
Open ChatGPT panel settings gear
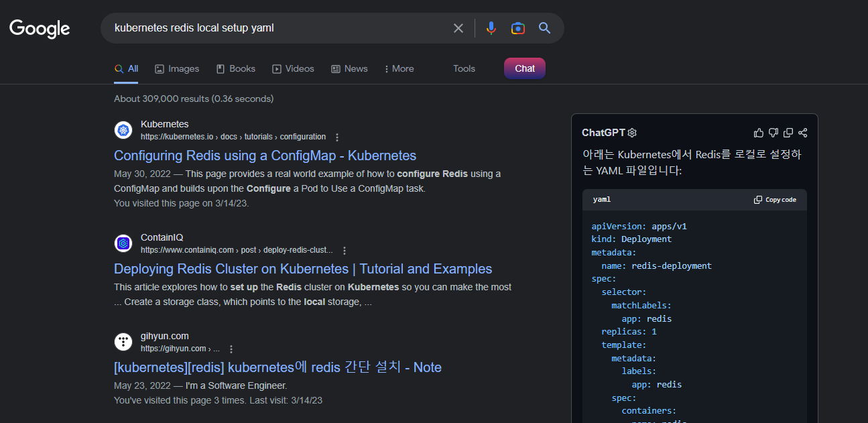[x=632, y=133]
